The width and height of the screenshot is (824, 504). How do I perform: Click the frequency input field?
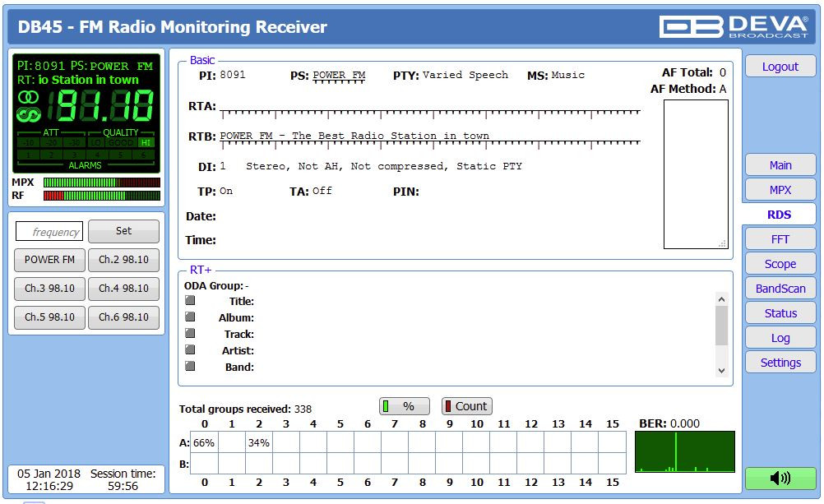[x=49, y=231]
